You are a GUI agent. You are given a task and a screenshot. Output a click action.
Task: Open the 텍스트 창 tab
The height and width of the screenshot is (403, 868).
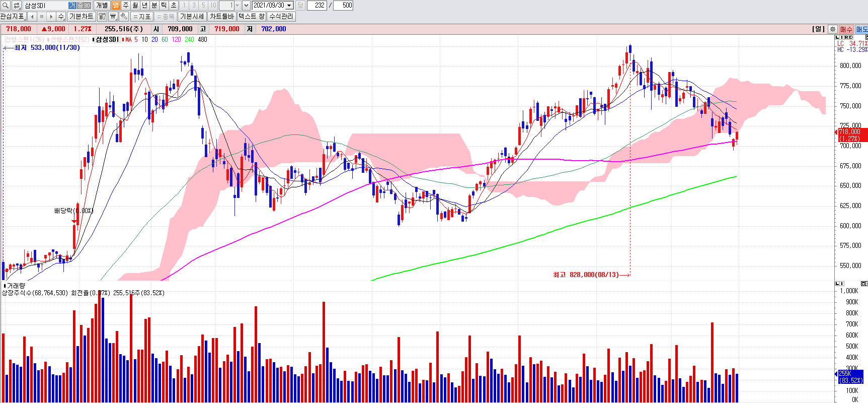click(x=251, y=17)
